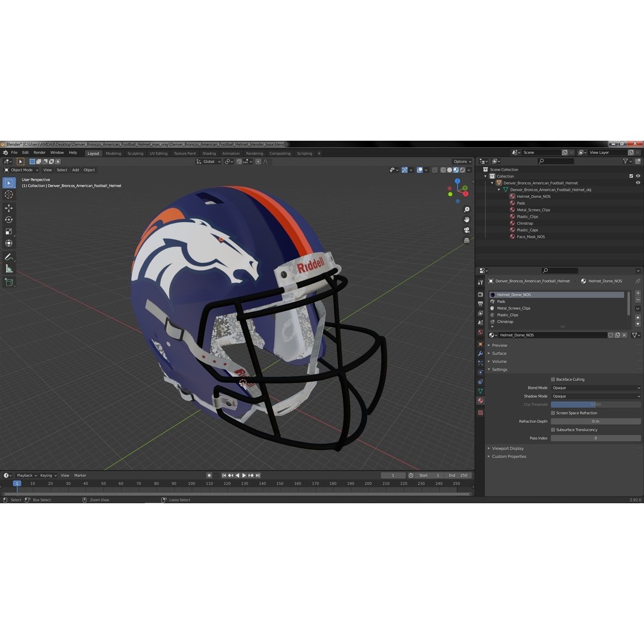The height and width of the screenshot is (644, 644).
Task: Jump to the timeline end frame button
Action: pyautogui.click(x=258, y=476)
